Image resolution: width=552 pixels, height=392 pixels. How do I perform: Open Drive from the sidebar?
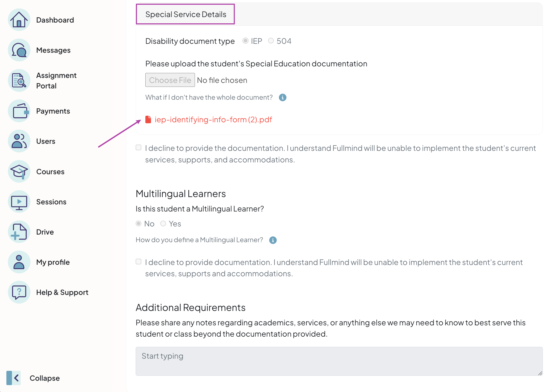[x=45, y=232]
